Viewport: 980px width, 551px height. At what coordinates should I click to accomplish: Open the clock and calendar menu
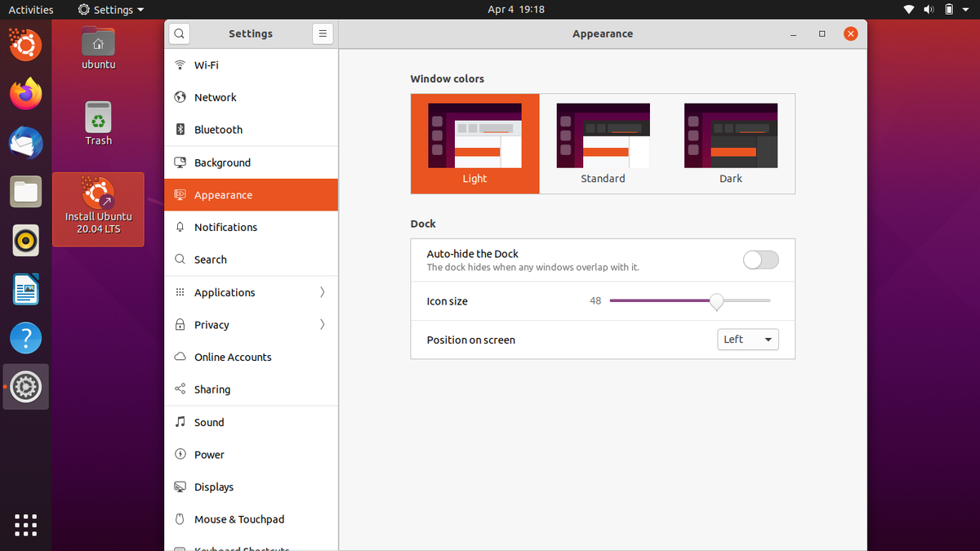[516, 10]
